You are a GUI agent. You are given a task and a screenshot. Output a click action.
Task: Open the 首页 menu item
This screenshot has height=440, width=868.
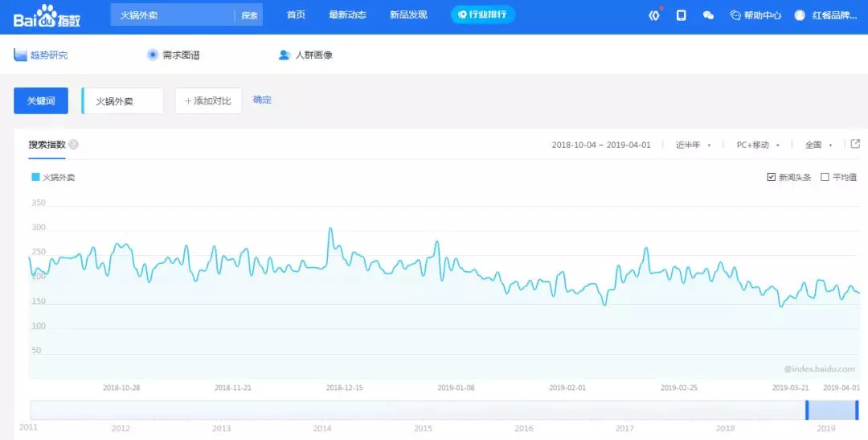296,15
